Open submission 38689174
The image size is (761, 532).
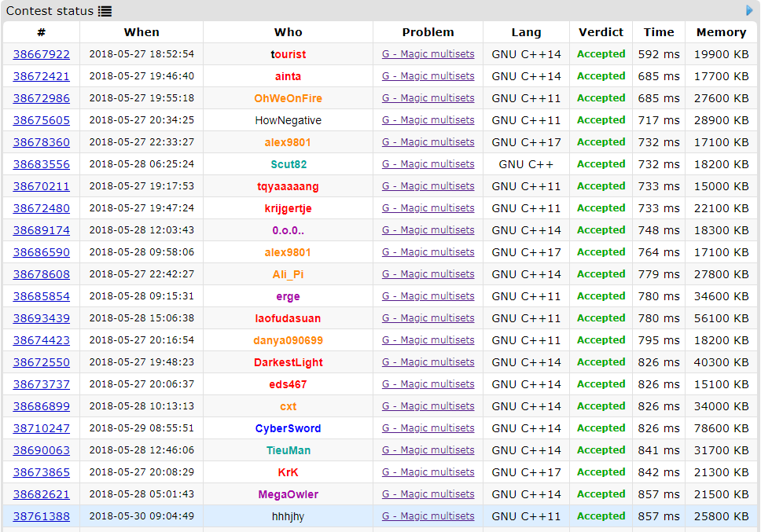[41, 230]
